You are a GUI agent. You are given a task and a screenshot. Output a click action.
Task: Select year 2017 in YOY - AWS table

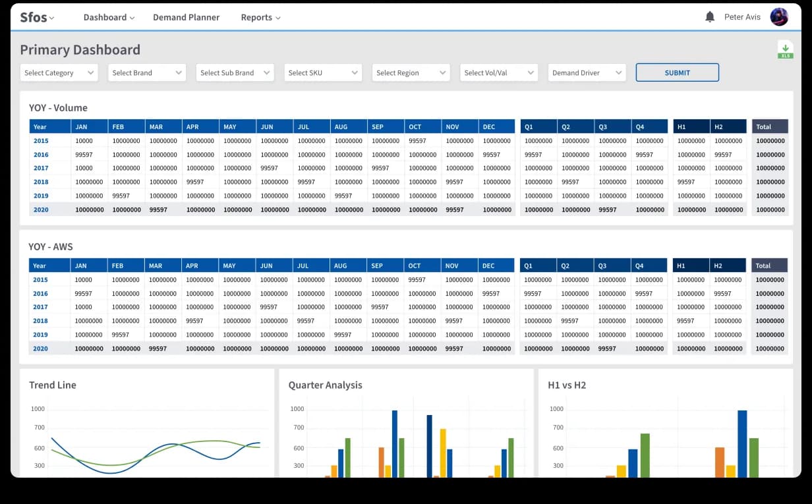tap(40, 307)
